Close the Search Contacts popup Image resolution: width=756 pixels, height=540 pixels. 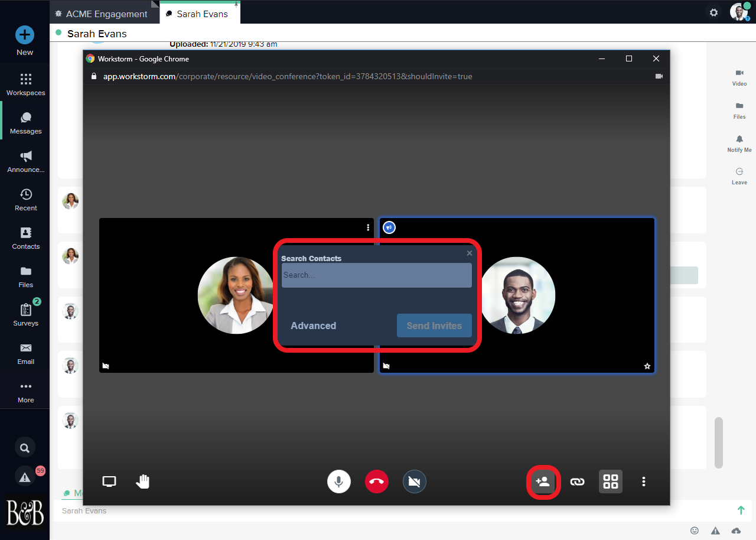(x=470, y=253)
